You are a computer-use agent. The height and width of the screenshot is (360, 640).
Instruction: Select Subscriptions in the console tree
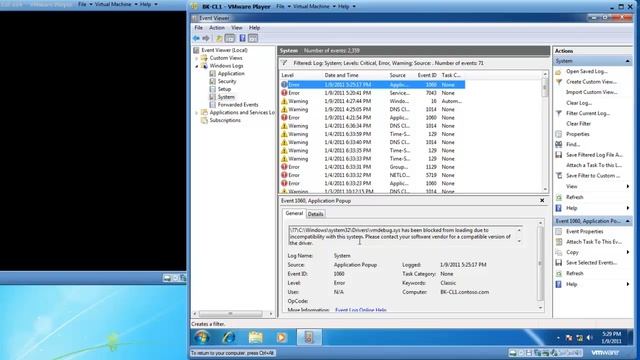[x=225, y=120]
